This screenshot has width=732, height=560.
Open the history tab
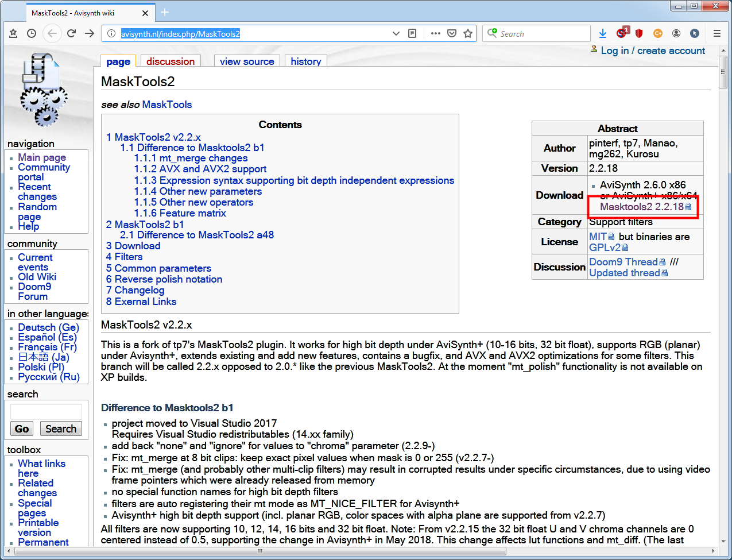pos(306,61)
